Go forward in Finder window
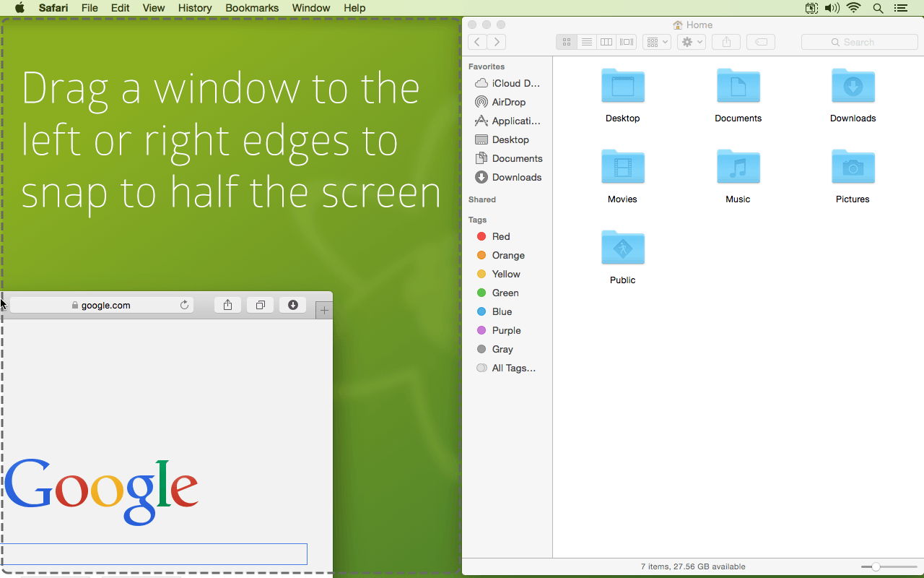924x578 pixels. click(x=497, y=42)
